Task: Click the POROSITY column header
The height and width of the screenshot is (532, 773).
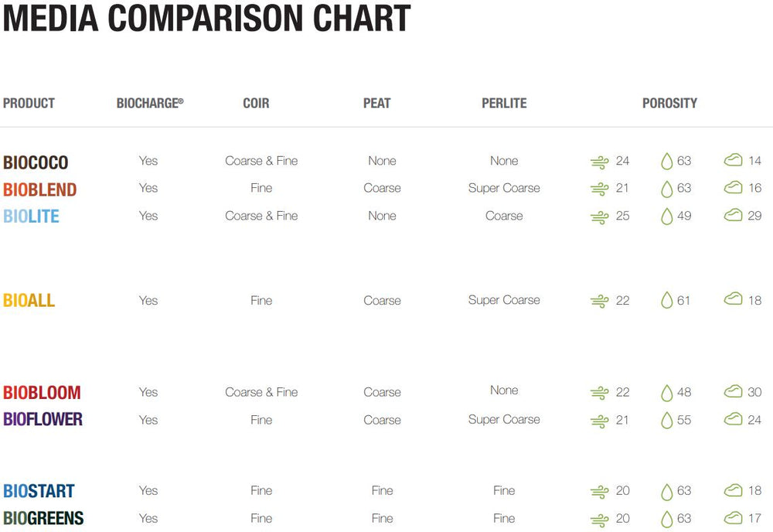Action: [669, 103]
